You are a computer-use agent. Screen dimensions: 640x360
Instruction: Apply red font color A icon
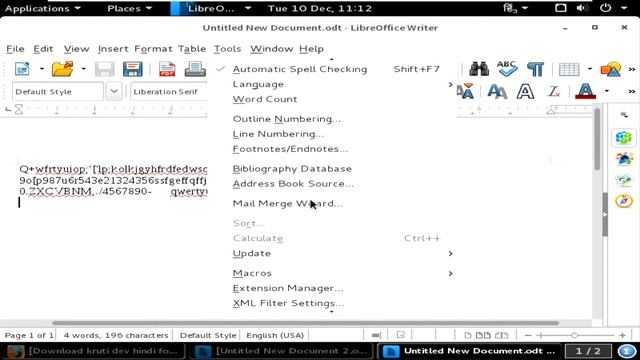click(x=585, y=91)
